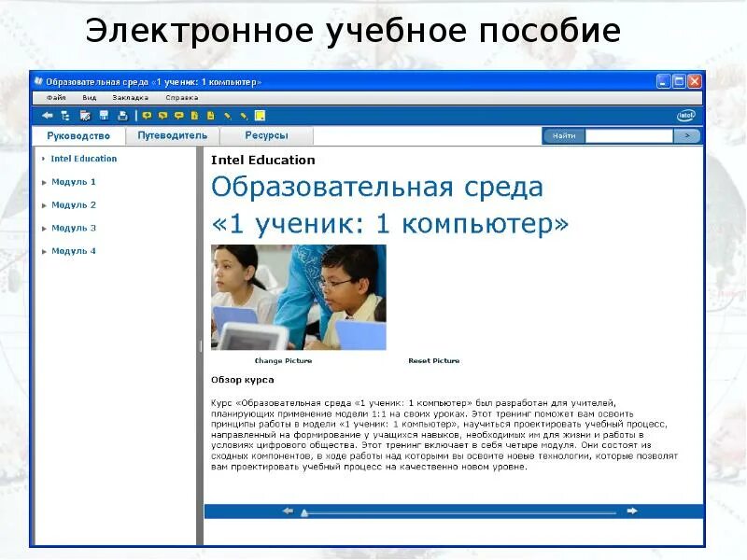747x560 pixels.
Task: Click the page navigation slider handle
Action: (304, 512)
